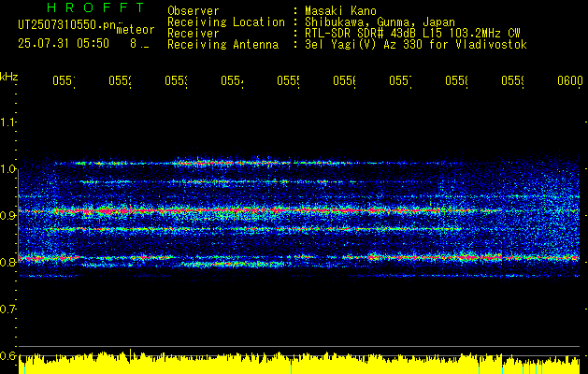Click the 1.1 kHz axis label

click(x=8, y=122)
